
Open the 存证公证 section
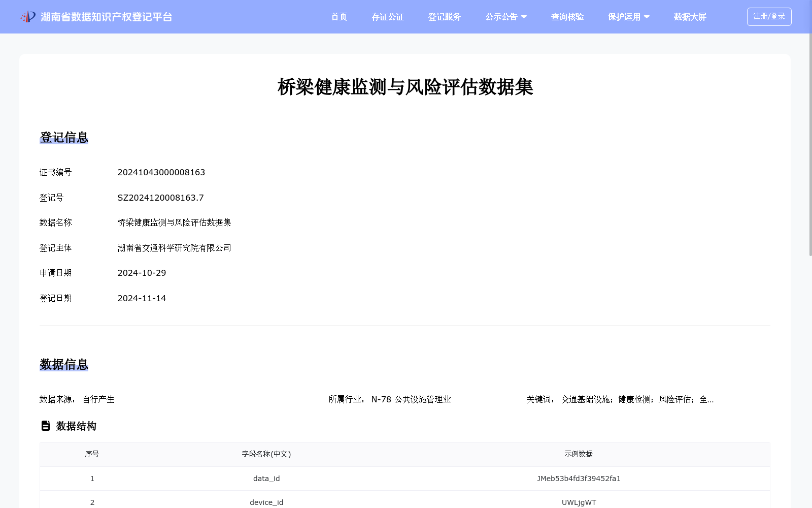point(388,17)
